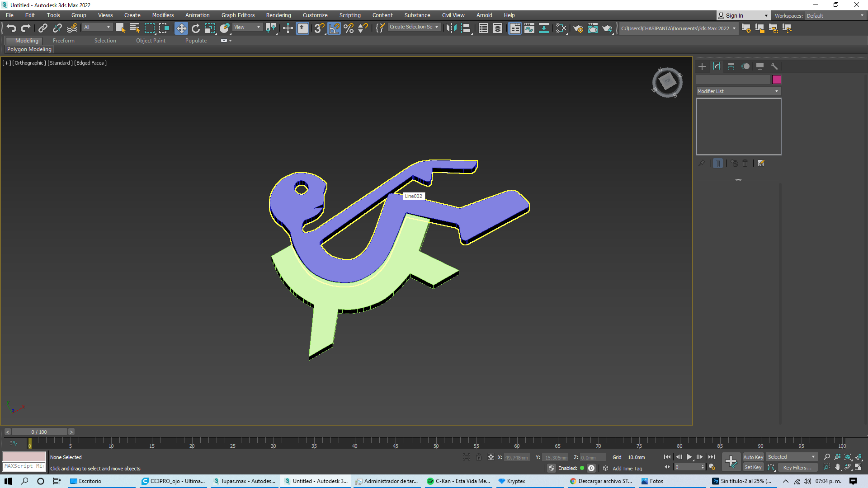
Task: Click the Redo arrow icon
Action: pos(26,28)
